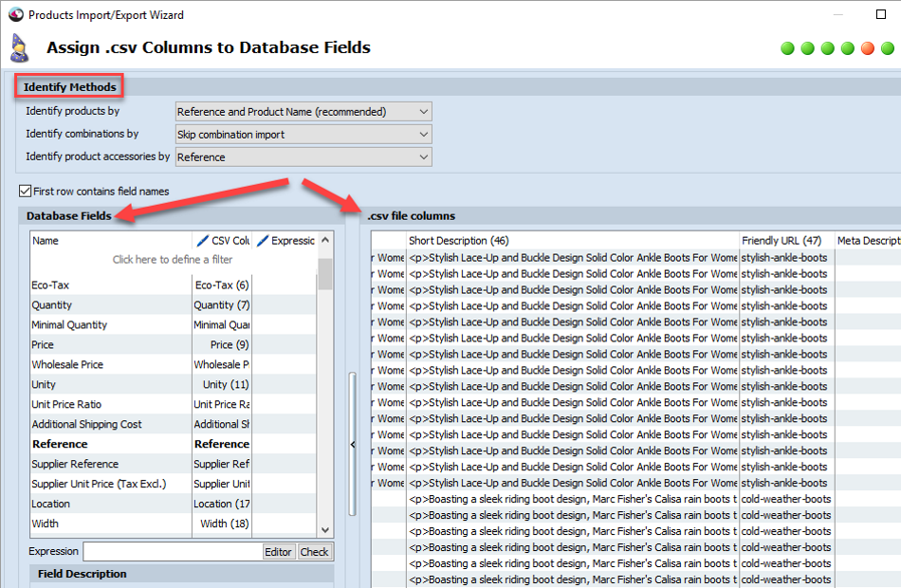Open the Identify products by dropdown
This screenshot has height=588, width=901.
coord(303,112)
